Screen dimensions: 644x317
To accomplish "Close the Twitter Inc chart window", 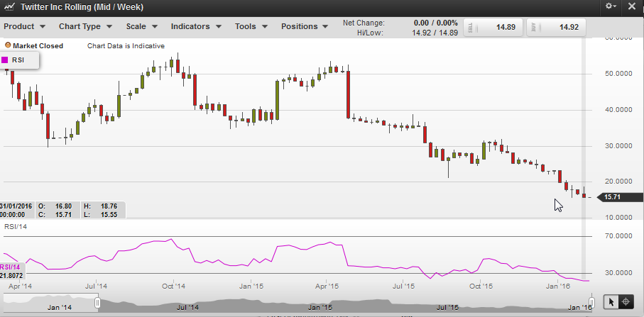I will 632,6.
